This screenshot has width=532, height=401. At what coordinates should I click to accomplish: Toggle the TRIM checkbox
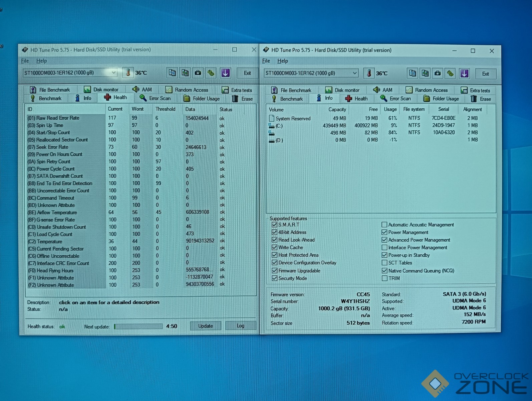pyautogui.click(x=384, y=278)
